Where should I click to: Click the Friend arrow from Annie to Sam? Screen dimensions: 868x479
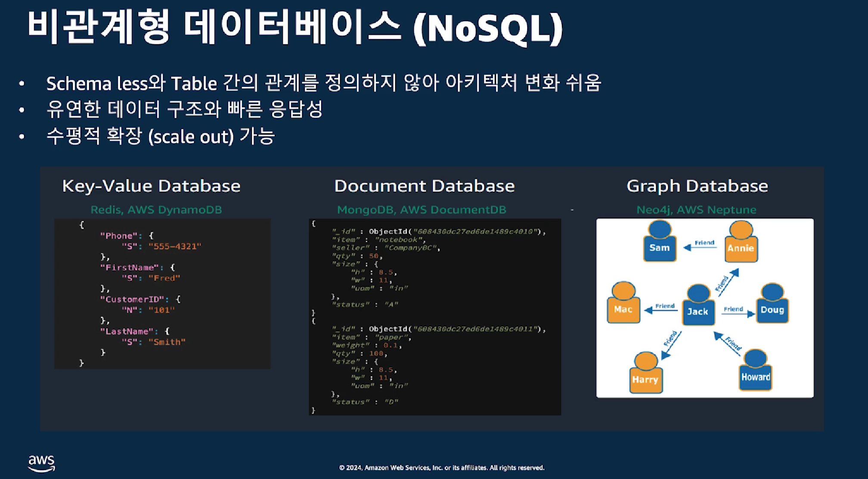pyautogui.click(x=701, y=245)
